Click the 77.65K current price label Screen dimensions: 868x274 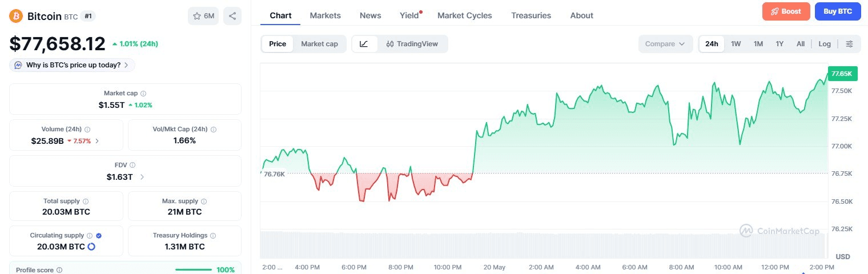(842, 74)
